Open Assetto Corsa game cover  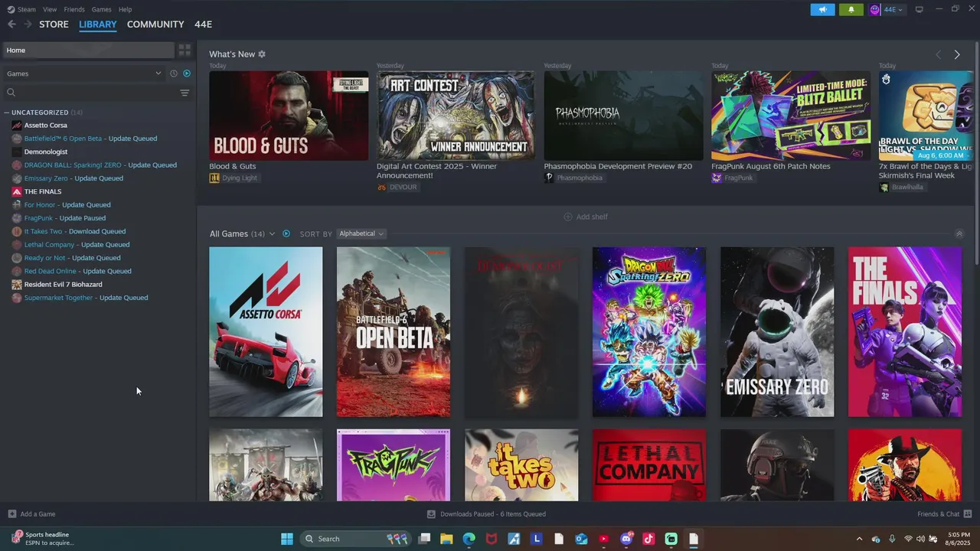click(x=266, y=332)
